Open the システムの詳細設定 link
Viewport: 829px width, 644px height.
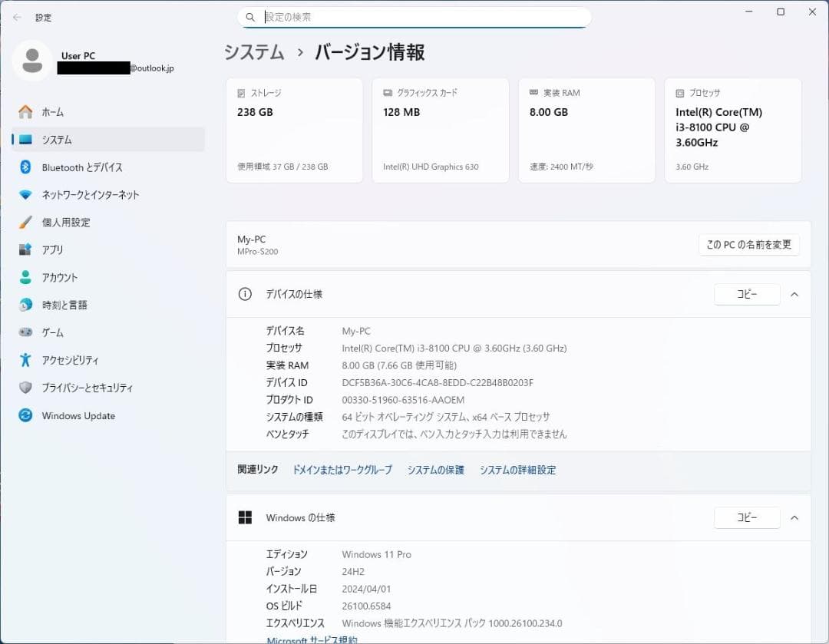tap(517, 469)
